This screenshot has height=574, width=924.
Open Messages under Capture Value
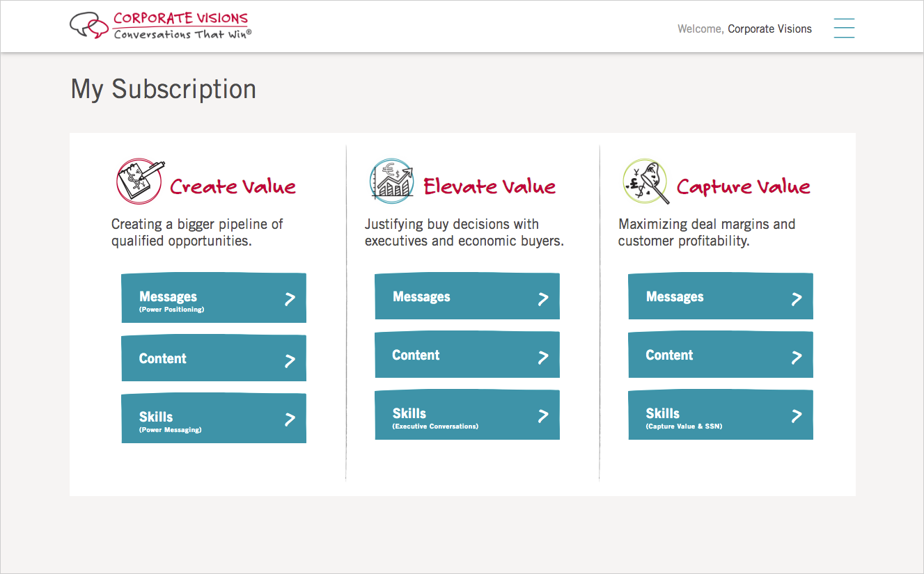(x=721, y=296)
